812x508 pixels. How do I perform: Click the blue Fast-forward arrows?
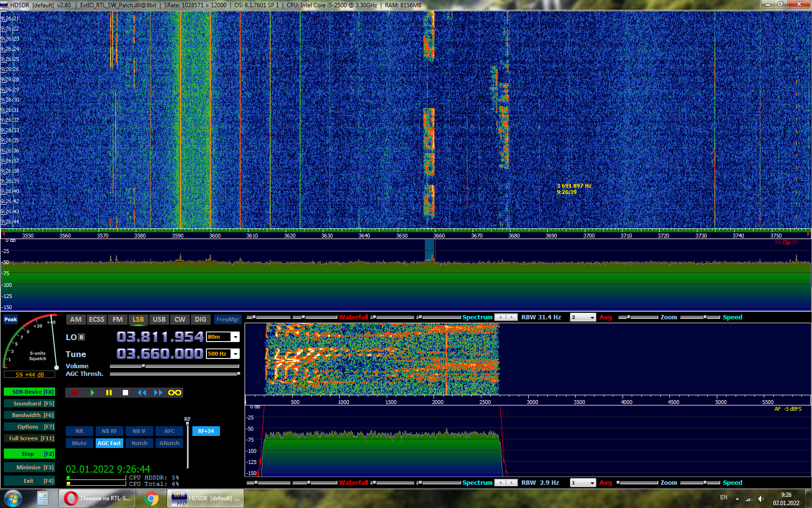coord(158,392)
